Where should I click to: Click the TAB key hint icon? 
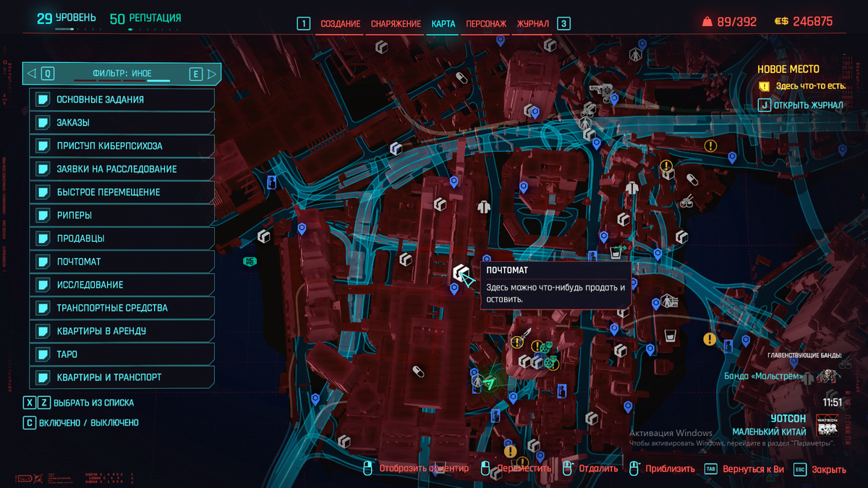tap(710, 468)
